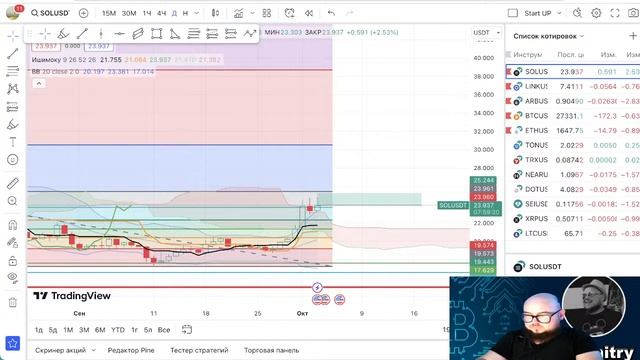
Task: Set date range to 1М
Action: (x=68, y=330)
